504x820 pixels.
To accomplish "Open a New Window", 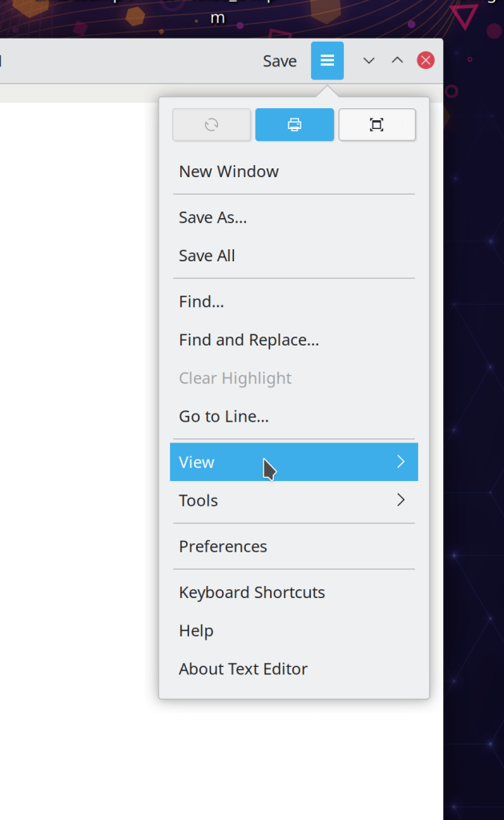I will click(x=229, y=172).
